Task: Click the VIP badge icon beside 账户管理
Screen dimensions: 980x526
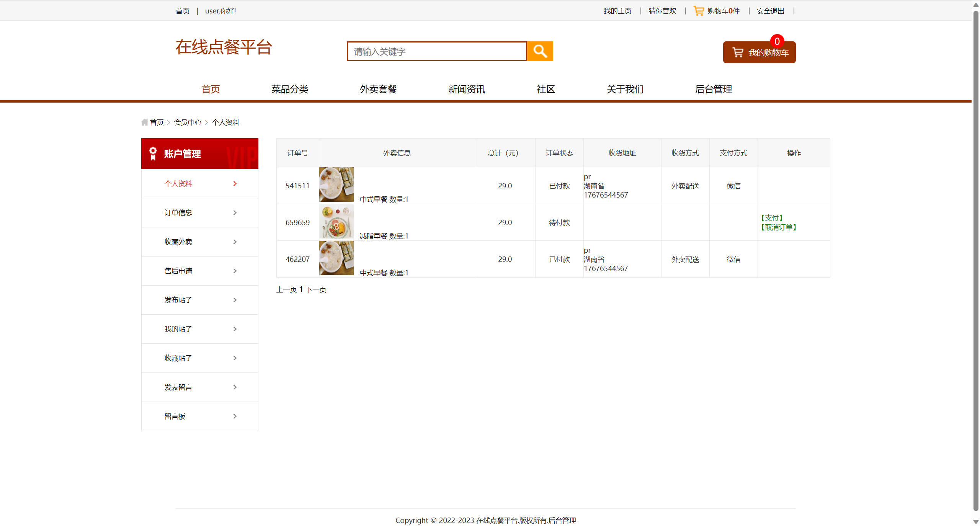Action: pyautogui.click(x=153, y=153)
